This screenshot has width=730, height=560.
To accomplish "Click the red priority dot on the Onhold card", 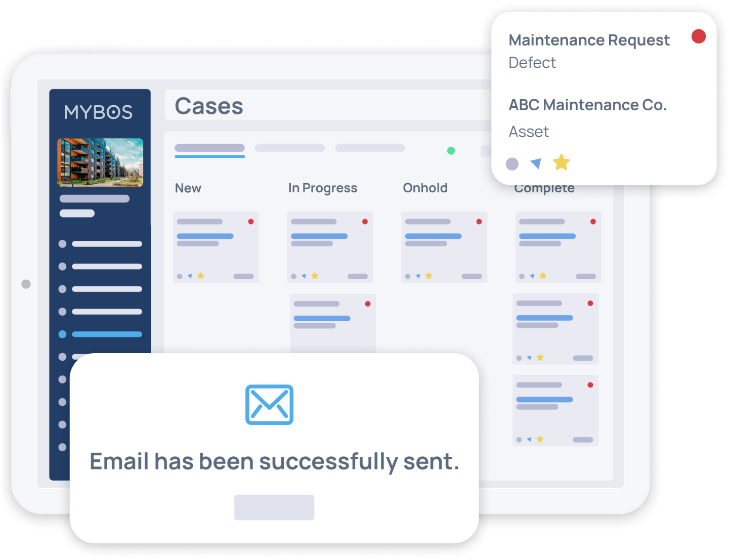I will tap(479, 221).
